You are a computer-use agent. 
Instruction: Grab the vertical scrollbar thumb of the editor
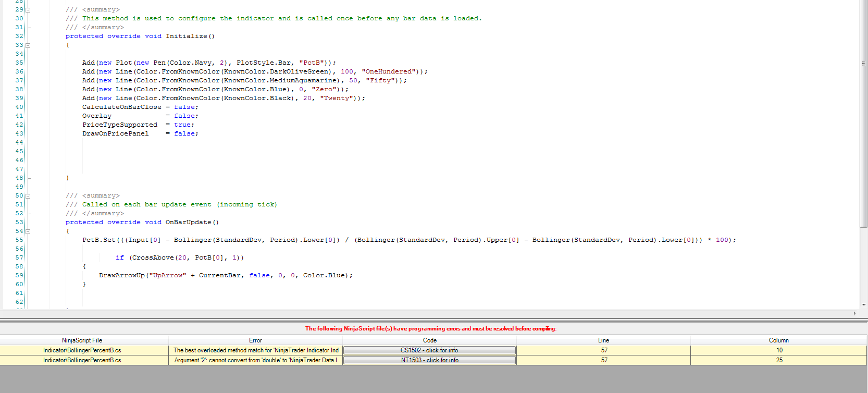click(863, 114)
